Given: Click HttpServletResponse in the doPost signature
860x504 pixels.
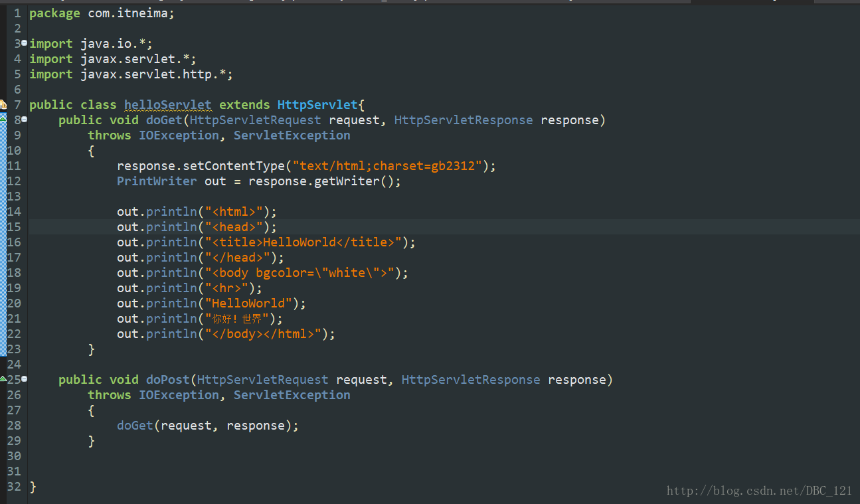Looking at the screenshot, I should 471,380.
